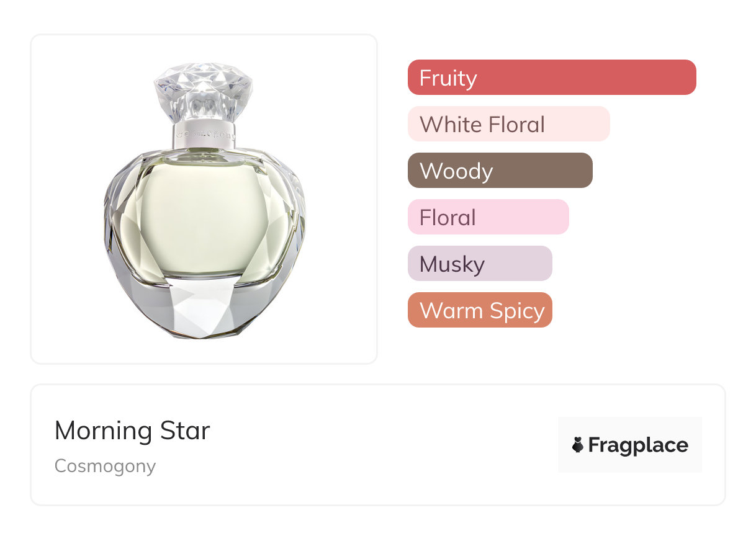
Task: Click the Fragplace bottle logo icon
Action: [x=578, y=445]
